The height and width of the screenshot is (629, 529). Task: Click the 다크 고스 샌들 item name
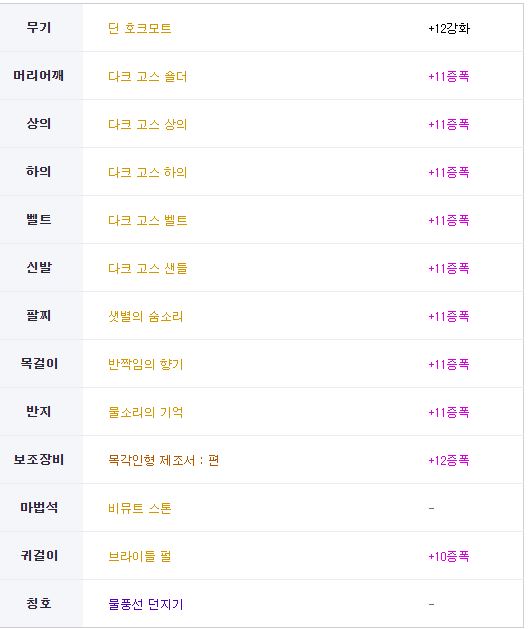[148, 268]
